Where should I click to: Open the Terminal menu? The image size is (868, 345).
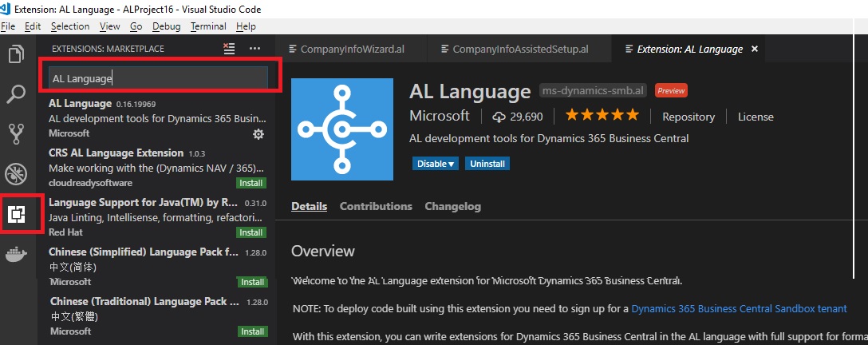(x=208, y=26)
